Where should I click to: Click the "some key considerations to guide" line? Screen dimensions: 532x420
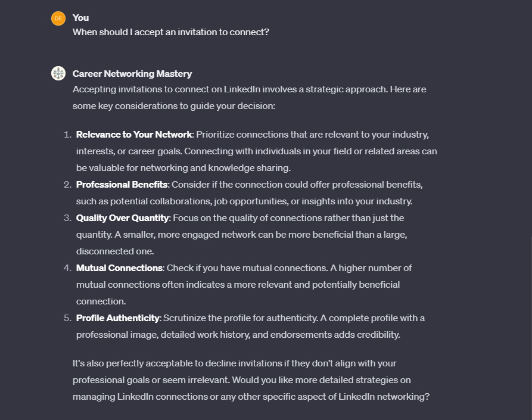173,106
